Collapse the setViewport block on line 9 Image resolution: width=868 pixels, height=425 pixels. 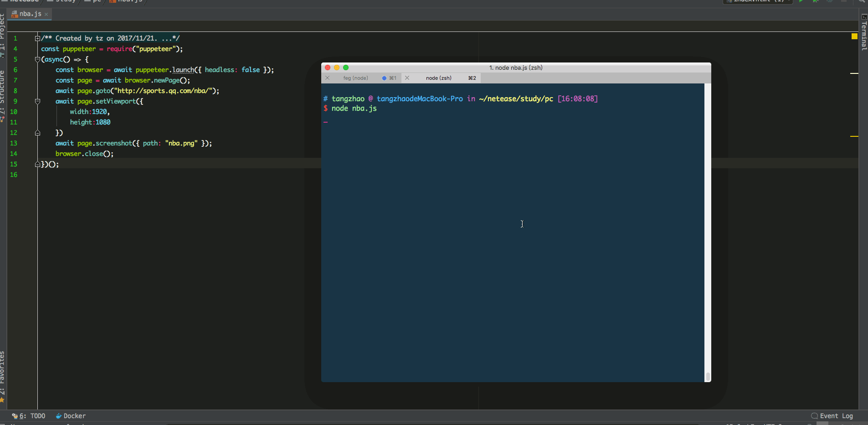[37, 101]
